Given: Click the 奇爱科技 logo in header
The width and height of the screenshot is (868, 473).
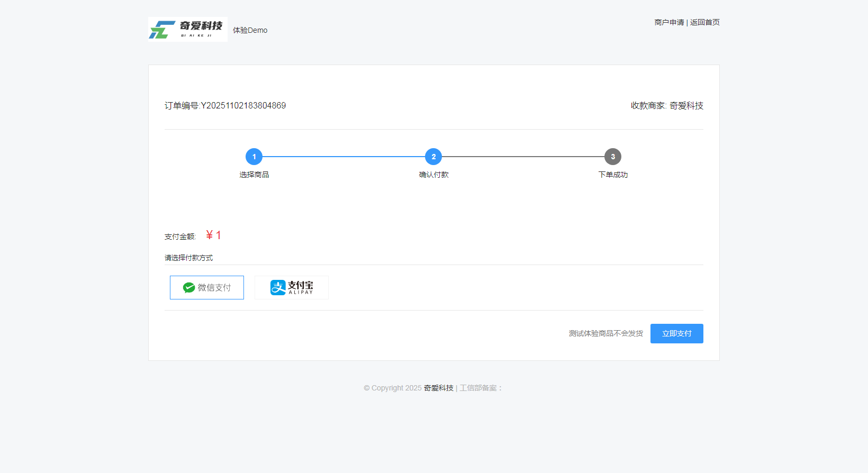Looking at the screenshot, I should 188,29.
